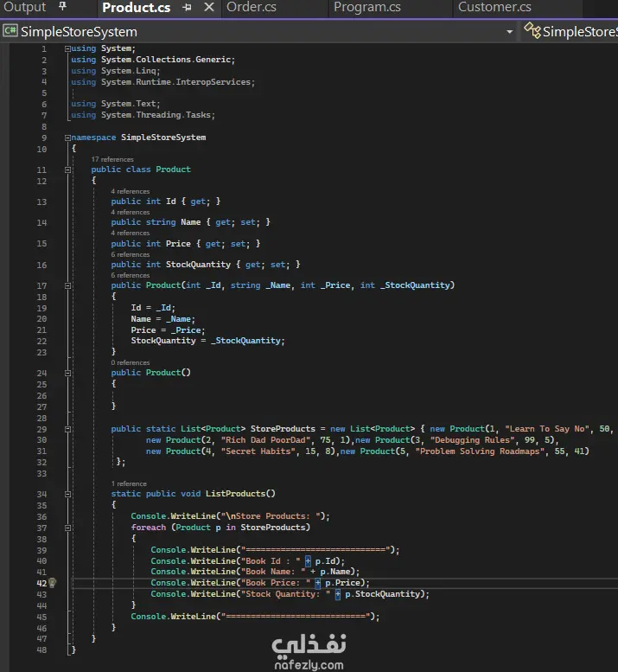This screenshot has height=672, width=618.
Task: Click the "\nStore Products: " string on line 36
Action: 271,516
